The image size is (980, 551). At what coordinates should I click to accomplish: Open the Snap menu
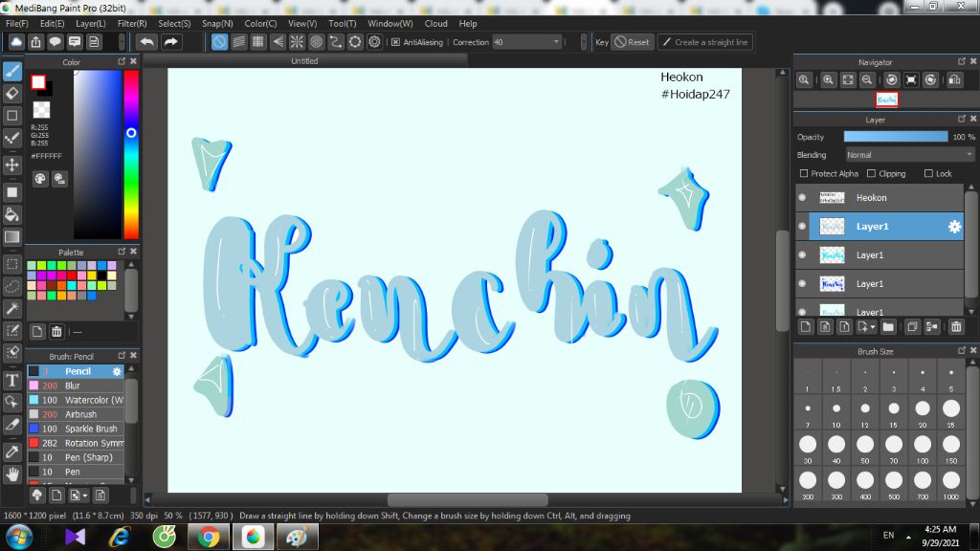tap(217, 24)
